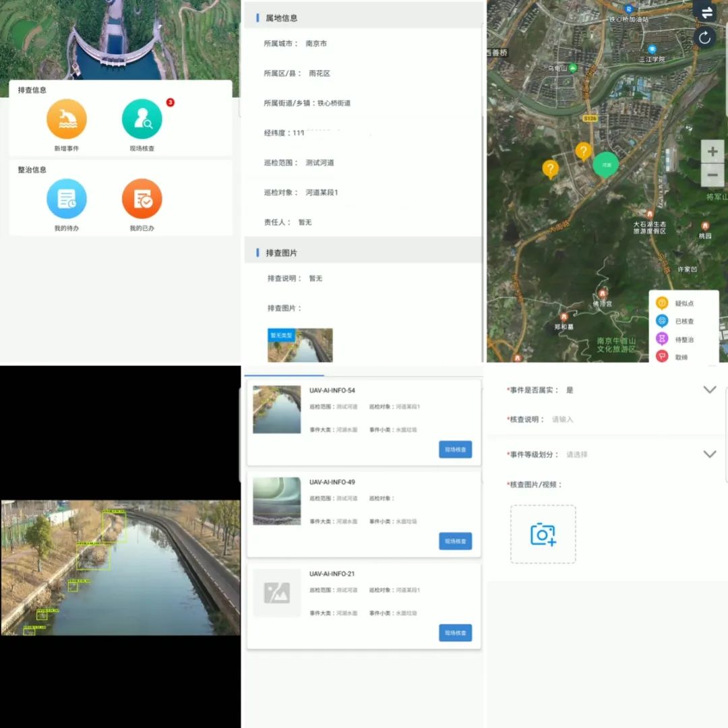Zoom out with the map minus button

click(x=712, y=175)
